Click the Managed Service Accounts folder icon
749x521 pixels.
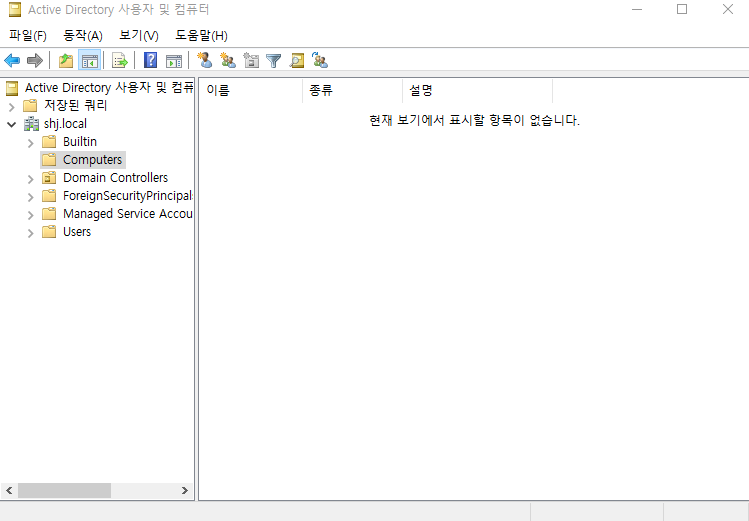point(49,213)
